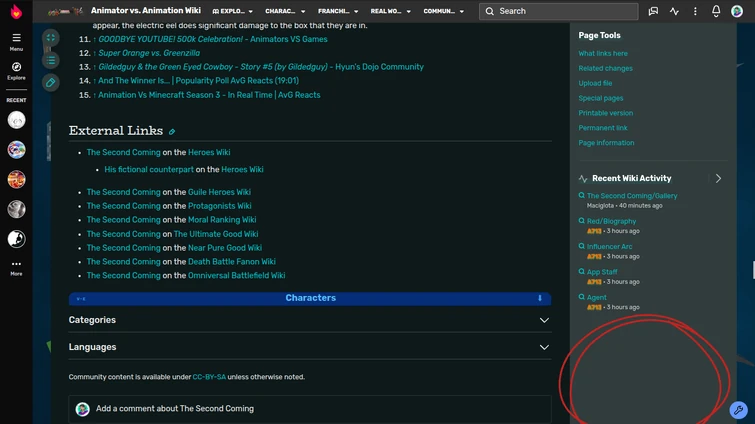Open The Second Coming/Gallery activity link
Image resolution: width=755 pixels, height=424 pixels.
632,196
